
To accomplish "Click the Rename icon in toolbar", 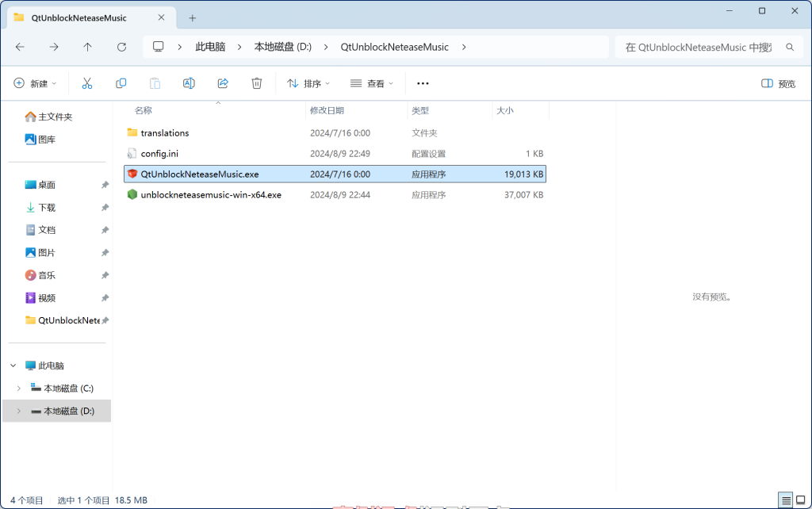I will 189,83.
